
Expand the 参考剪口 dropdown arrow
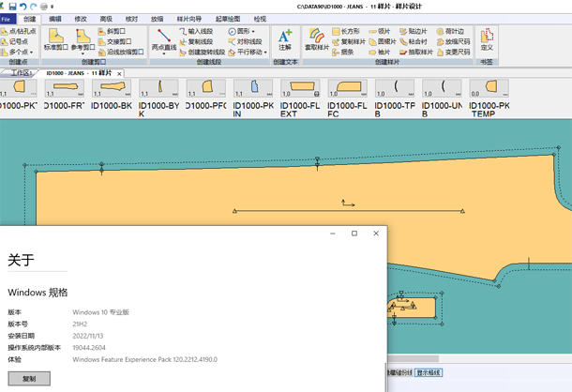click(x=83, y=54)
